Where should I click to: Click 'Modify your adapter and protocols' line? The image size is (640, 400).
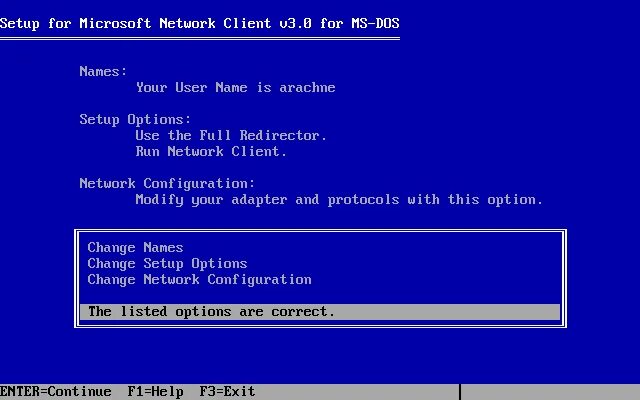tap(339, 200)
